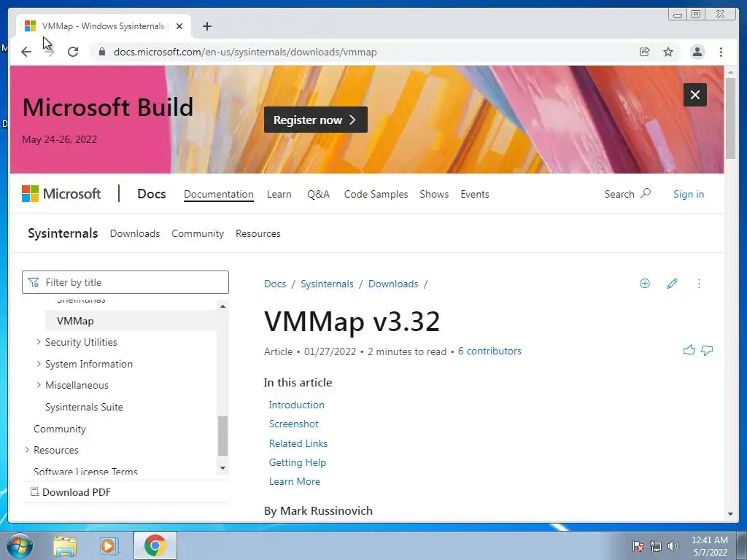Image resolution: width=747 pixels, height=560 pixels.
Task: Open Code Samples nav item
Action: pos(376,194)
